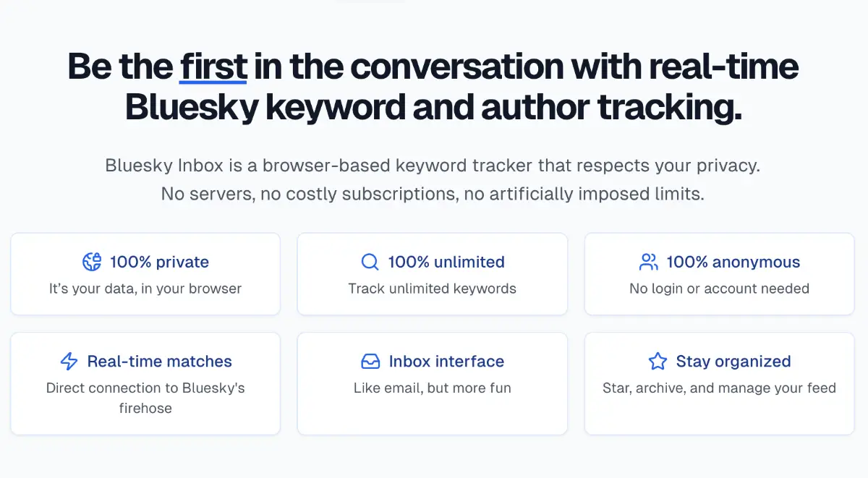
Task: Click the star icon beside Stay organized
Action: coord(658,361)
